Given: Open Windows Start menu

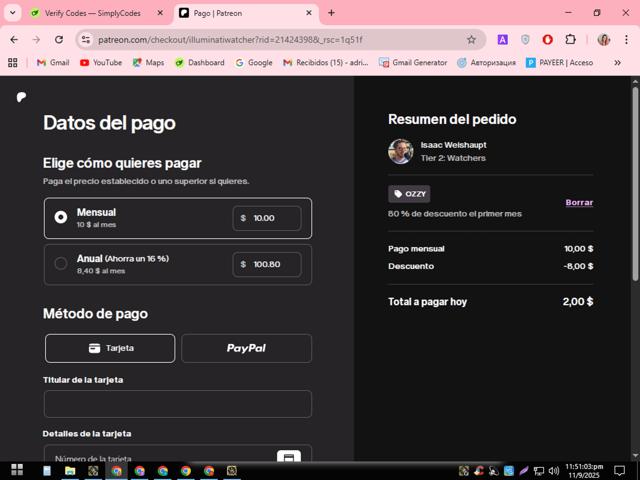Looking at the screenshot, I should click(17, 470).
